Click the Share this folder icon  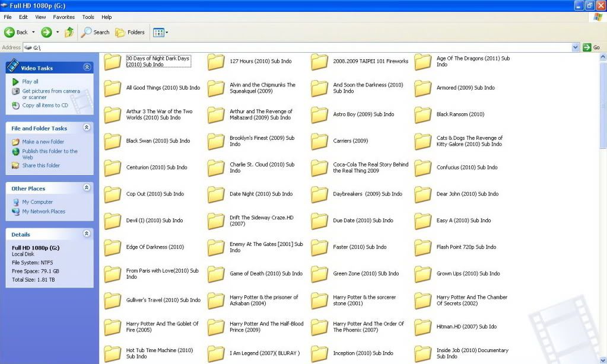pyautogui.click(x=15, y=165)
